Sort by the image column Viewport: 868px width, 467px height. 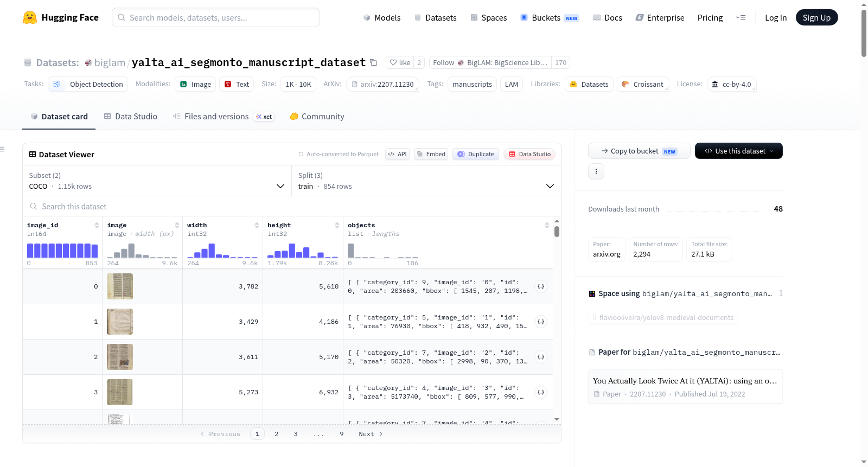click(x=177, y=225)
